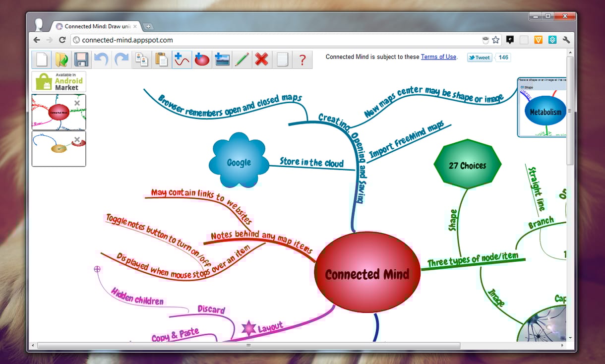This screenshot has width=605, height=364.
Task: Bookmark this page with the star
Action: pos(495,40)
